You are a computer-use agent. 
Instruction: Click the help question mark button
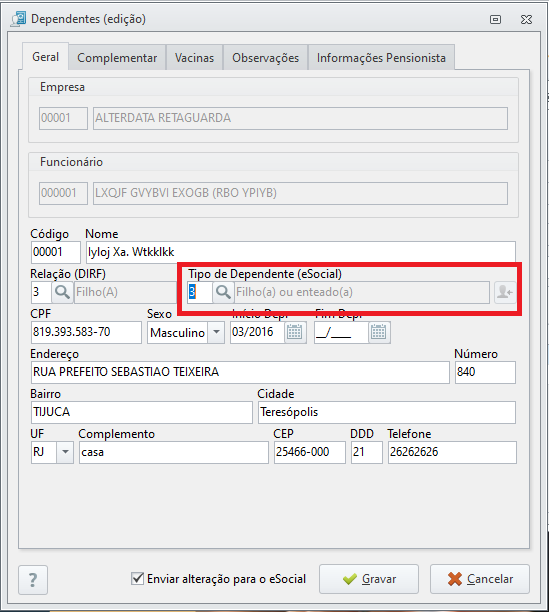33,580
